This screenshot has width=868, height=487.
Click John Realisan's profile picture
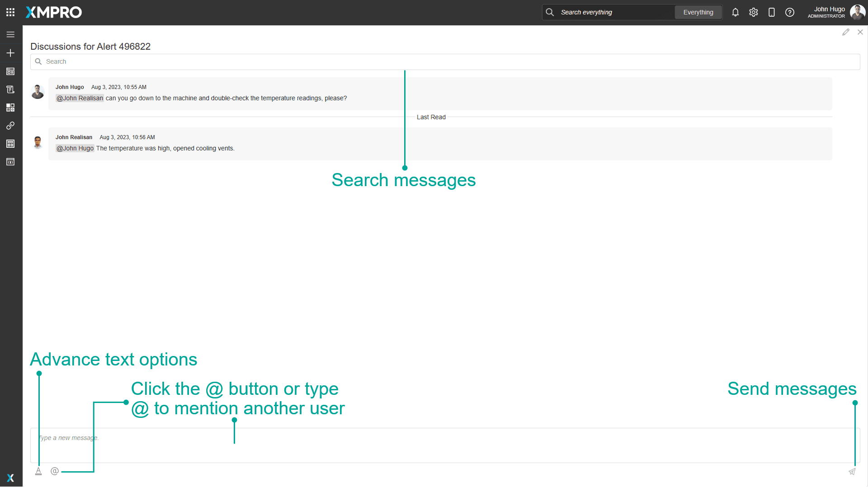[x=38, y=142]
